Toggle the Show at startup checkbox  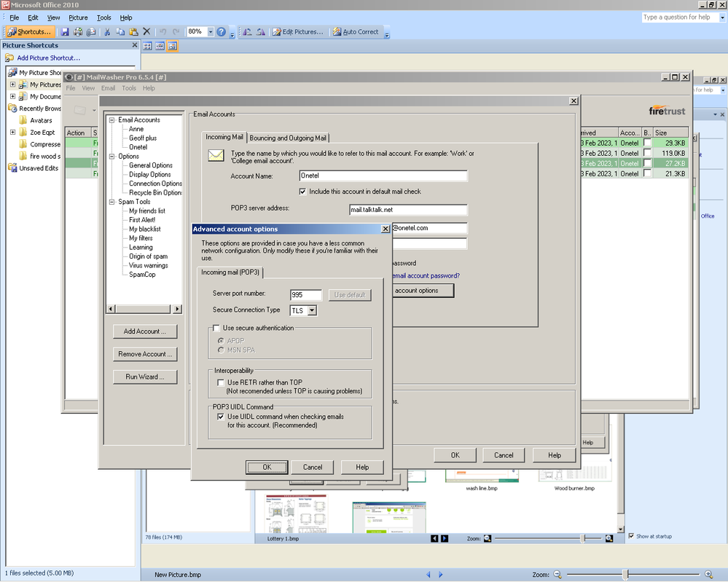[631, 536]
